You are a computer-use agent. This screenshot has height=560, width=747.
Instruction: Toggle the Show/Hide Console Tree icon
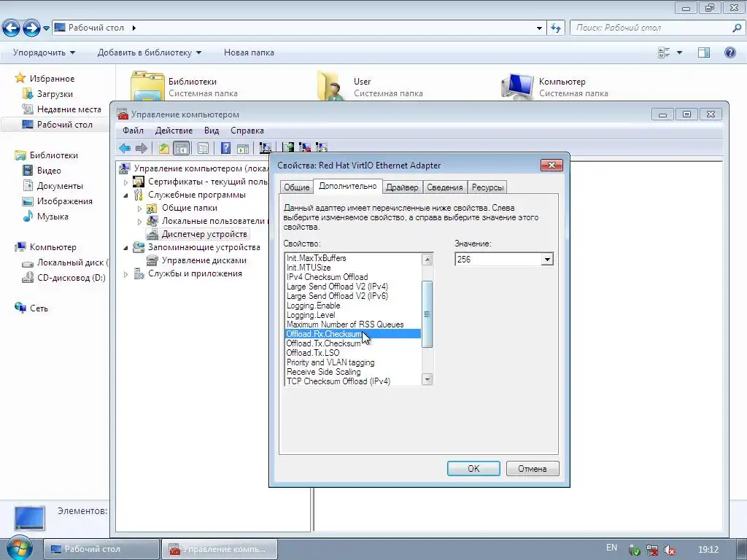tap(182, 148)
